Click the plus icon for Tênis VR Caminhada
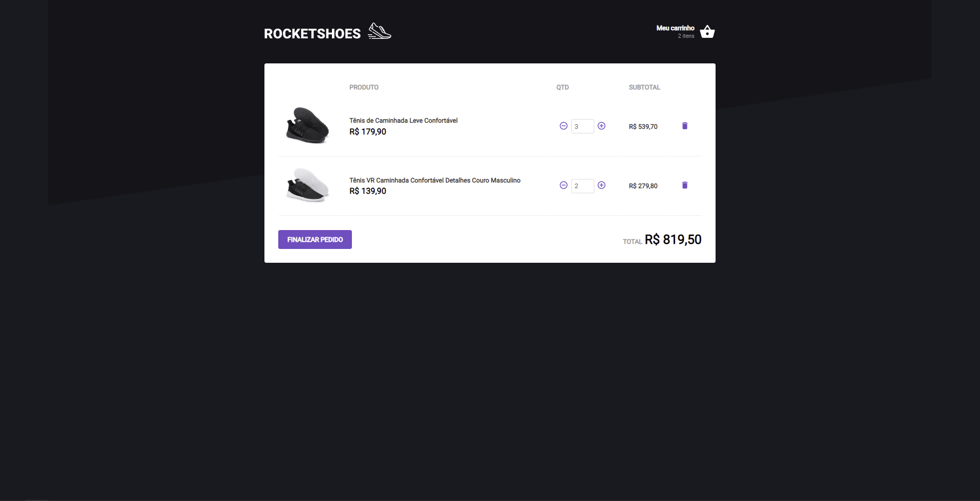This screenshot has height=501, width=980. pyautogui.click(x=602, y=185)
